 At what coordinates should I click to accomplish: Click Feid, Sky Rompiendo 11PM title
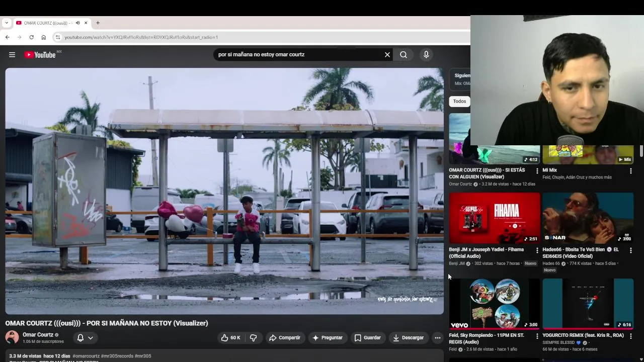tap(487, 338)
